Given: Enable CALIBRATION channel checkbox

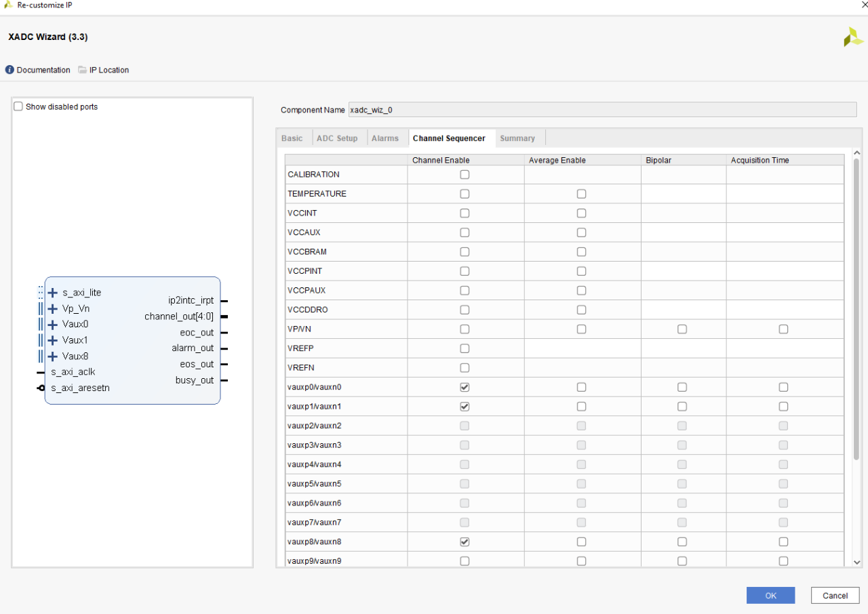Looking at the screenshot, I should tap(465, 174).
